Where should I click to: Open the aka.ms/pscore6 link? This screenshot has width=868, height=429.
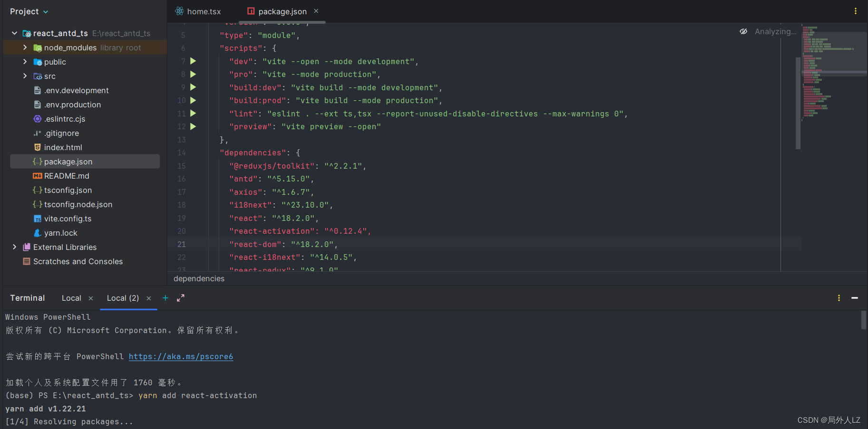tap(181, 356)
